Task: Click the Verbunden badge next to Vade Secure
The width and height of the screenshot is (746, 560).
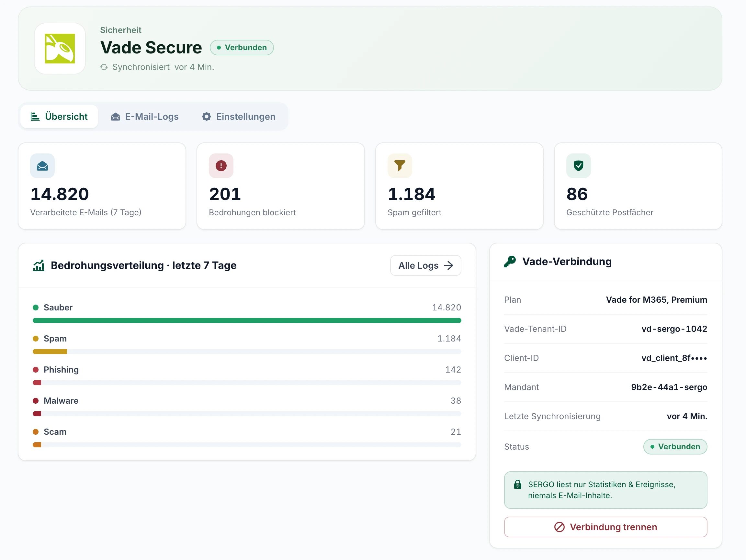Action: click(242, 48)
